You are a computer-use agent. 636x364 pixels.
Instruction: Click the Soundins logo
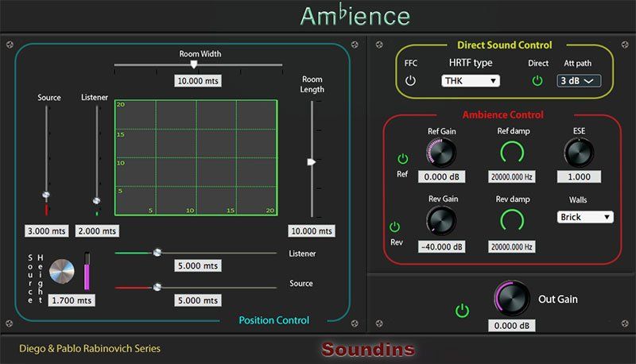pyautogui.click(x=368, y=349)
